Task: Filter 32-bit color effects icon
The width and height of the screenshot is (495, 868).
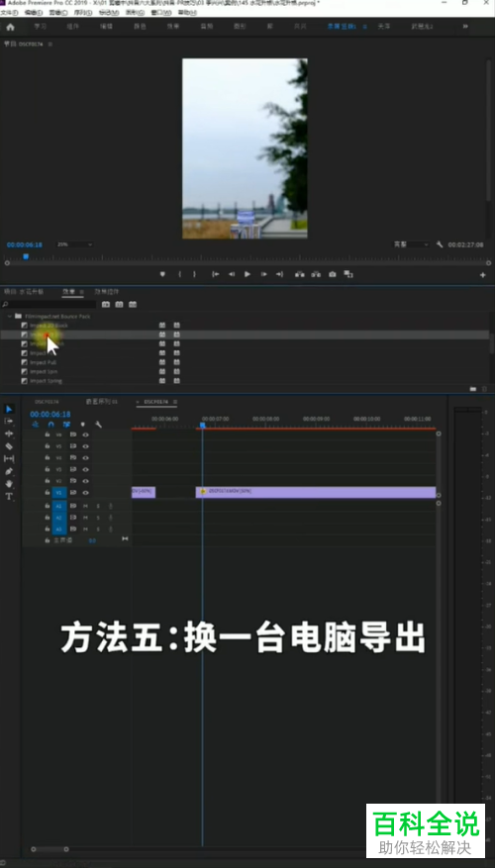Action: pyautogui.click(x=119, y=305)
